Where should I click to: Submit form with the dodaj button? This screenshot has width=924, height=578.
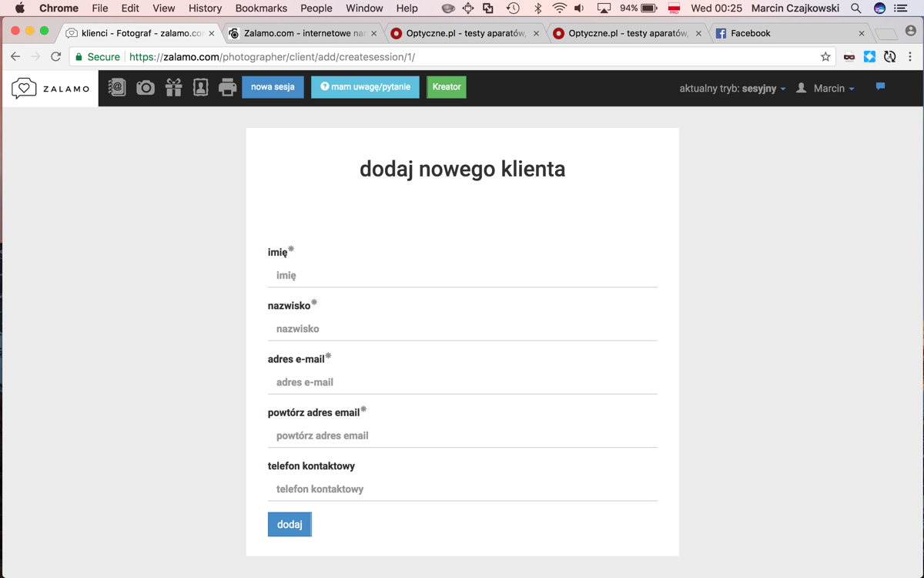pos(290,524)
